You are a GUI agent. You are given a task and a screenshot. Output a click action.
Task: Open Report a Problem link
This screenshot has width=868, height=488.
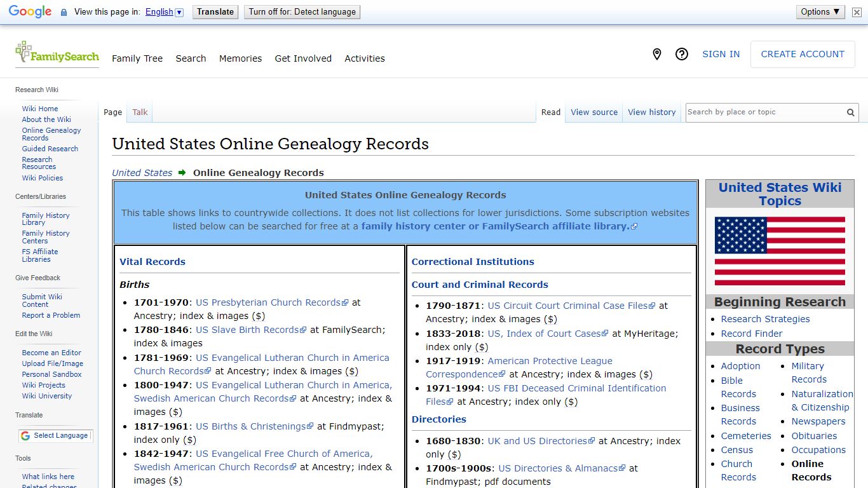[51, 315]
